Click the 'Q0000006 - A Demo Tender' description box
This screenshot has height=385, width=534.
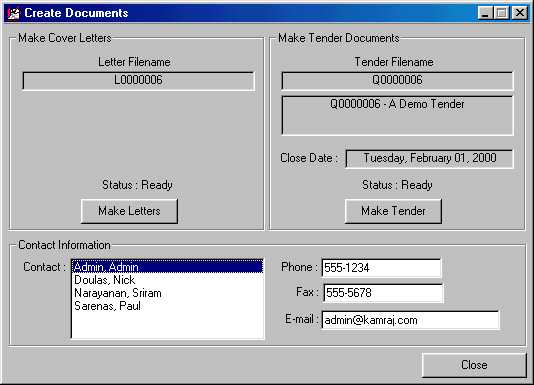click(397, 116)
